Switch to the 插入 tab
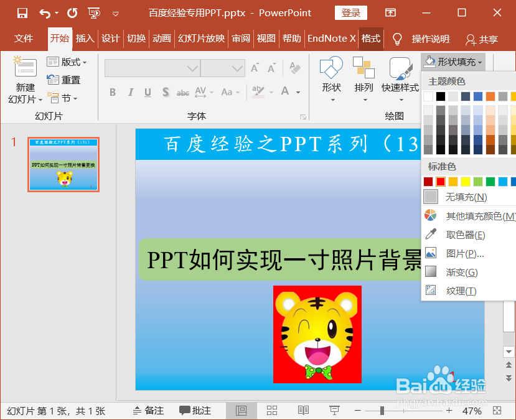The image size is (516, 420). point(85,39)
